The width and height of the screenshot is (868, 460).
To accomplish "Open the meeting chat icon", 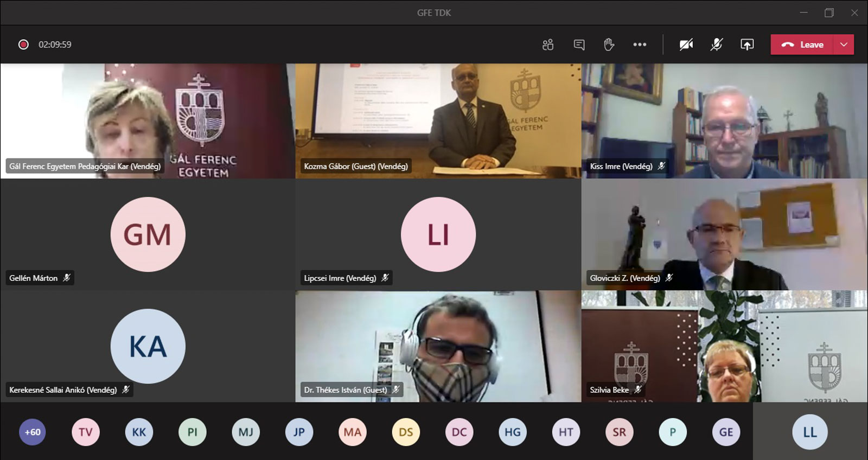I will point(579,44).
